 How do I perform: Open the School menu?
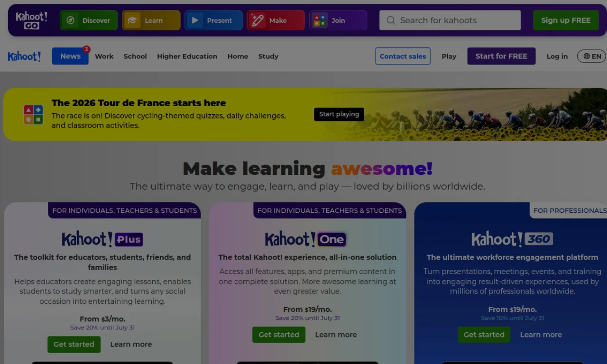[135, 56]
